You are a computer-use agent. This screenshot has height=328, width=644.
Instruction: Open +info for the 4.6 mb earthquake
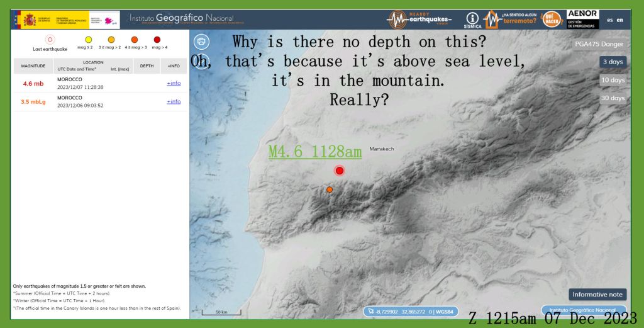pos(174,83)
